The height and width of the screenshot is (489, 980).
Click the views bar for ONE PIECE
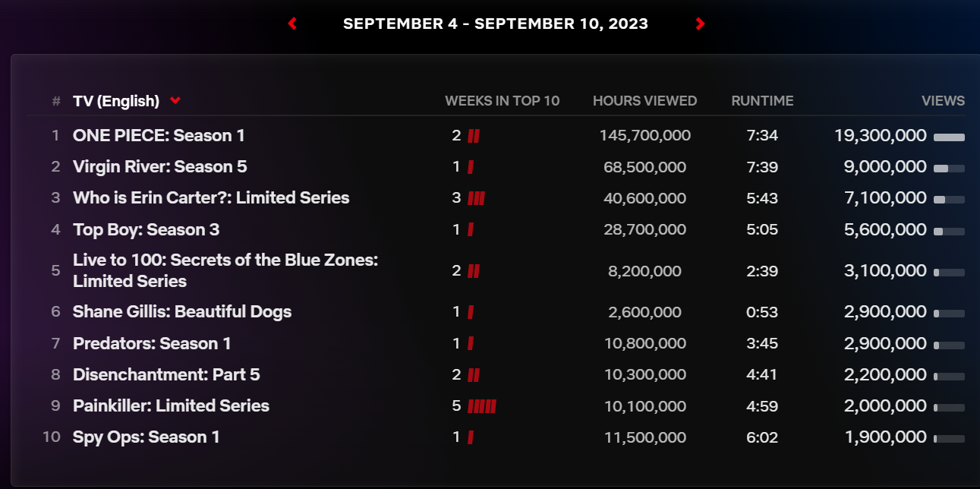click(949, 137)
